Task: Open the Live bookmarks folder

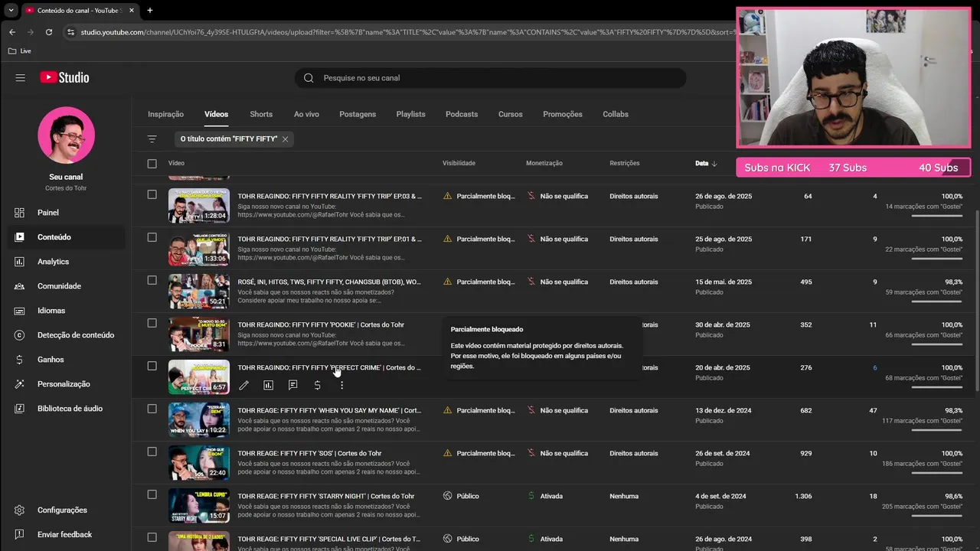Action: tap(19, 51)
